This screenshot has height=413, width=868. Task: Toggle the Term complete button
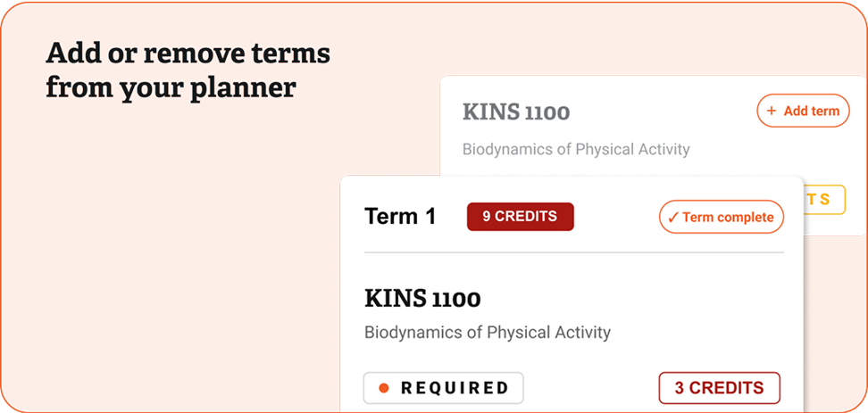tap(722, 217)
